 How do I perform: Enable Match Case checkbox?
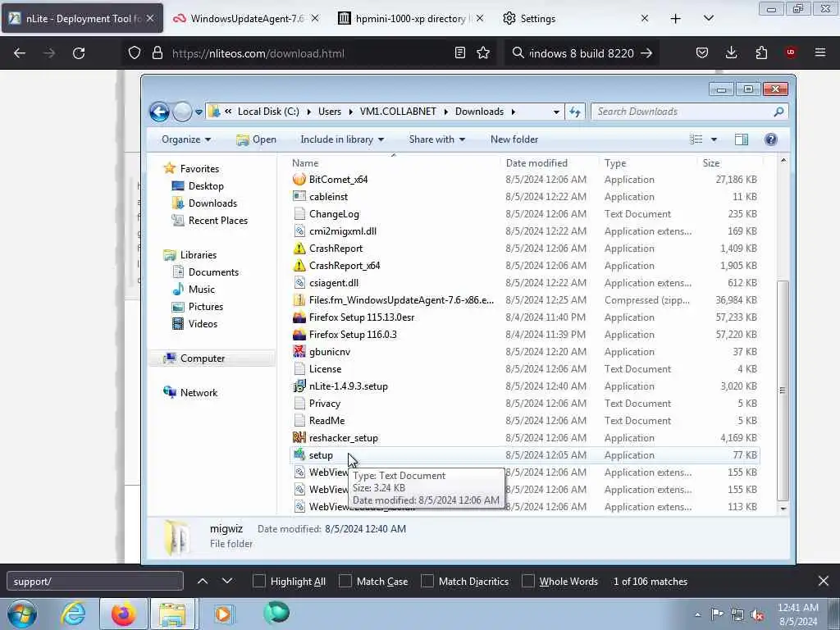[x=345, y=582]
